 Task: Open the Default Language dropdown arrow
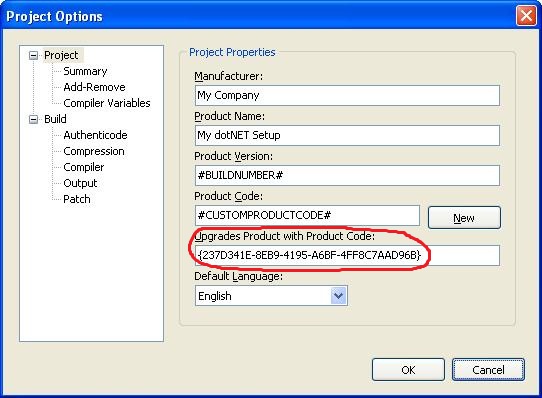point(338,296)
